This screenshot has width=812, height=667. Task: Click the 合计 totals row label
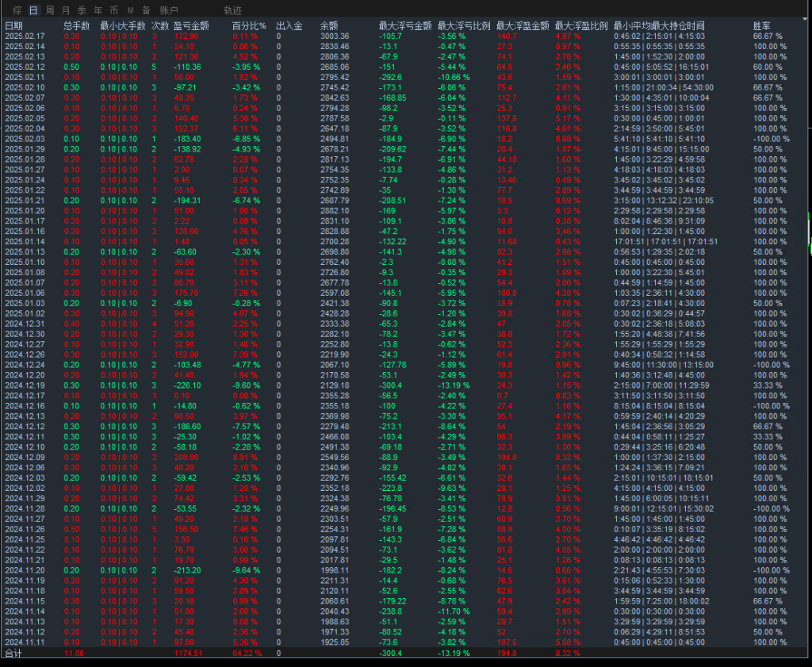pyautogui.click(x=14, y=653)
